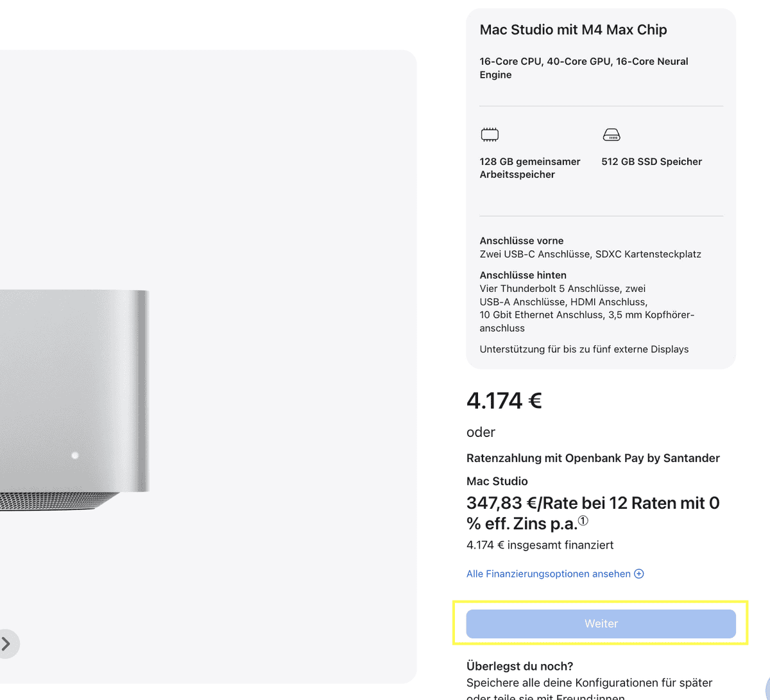Click the SSD storage drive icon
This screenshot has height=700, width=770.
click(x=612, y=135)
